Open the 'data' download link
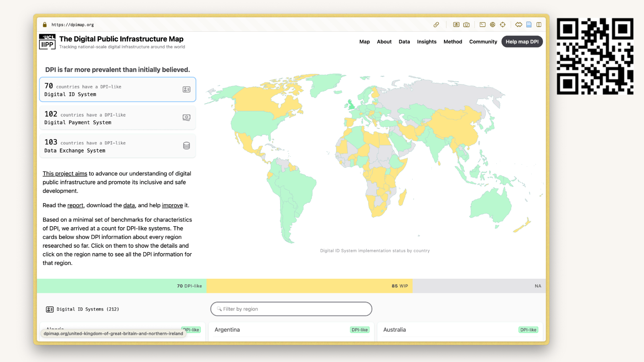644x362 pixels. (x=129, y=206)
